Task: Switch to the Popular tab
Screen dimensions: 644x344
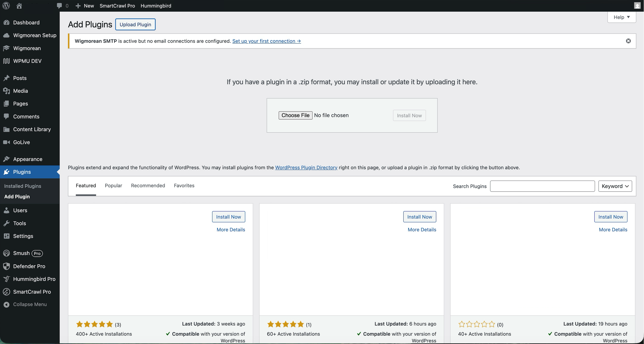Action: (x=114, y=186)
